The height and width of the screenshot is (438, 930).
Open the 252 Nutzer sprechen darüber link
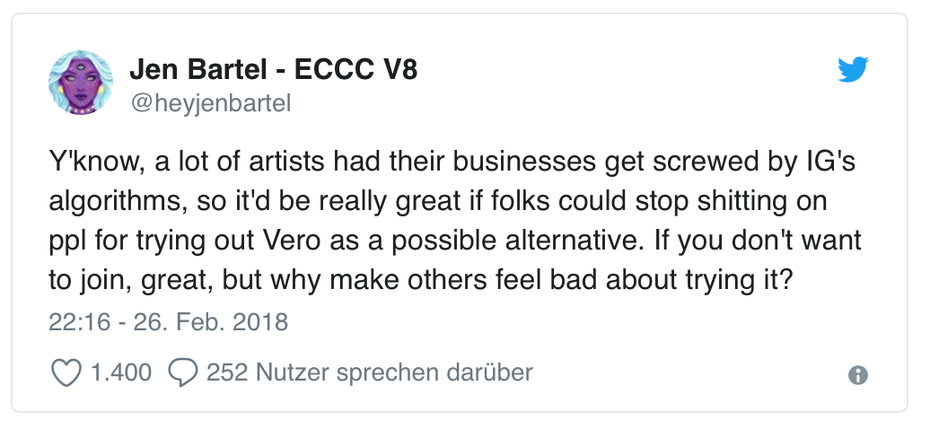[369, 374]
